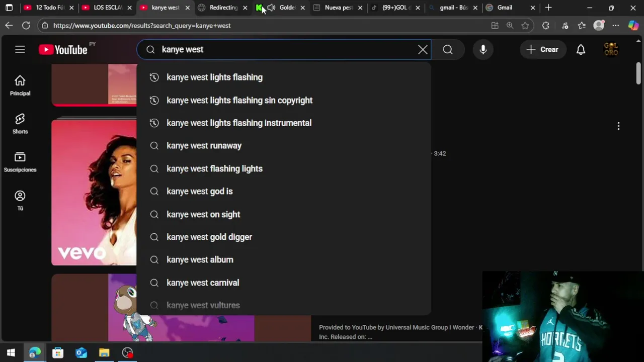Screen dimensions: 644x362
Task: Select suggestion kanye west carnival
Action: (284, 283)
